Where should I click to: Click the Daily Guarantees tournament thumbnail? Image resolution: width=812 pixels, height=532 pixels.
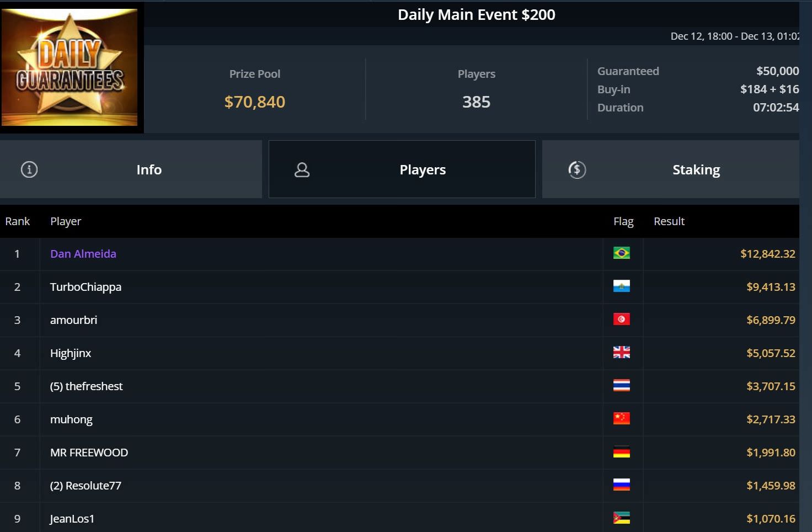point(70,67)
